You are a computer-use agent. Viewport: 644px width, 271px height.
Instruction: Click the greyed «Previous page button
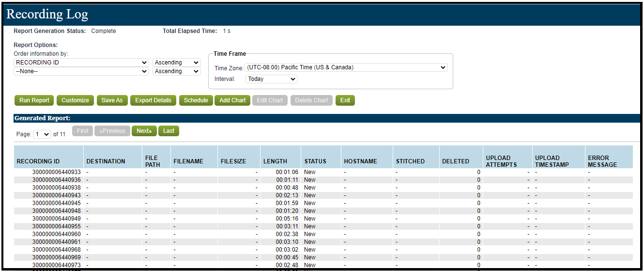[112, 131]
